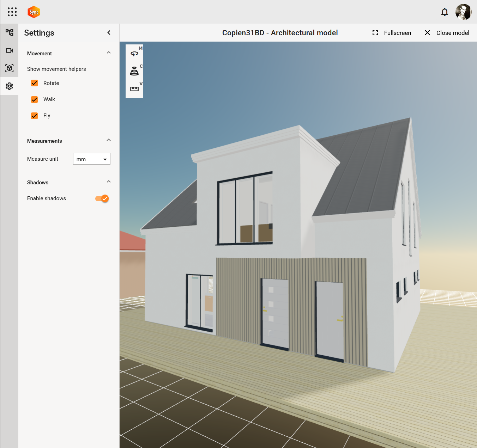Viewport: 477px width, 448px height.
Task: Select the rotate movement tool
Action: coord(134,54)
